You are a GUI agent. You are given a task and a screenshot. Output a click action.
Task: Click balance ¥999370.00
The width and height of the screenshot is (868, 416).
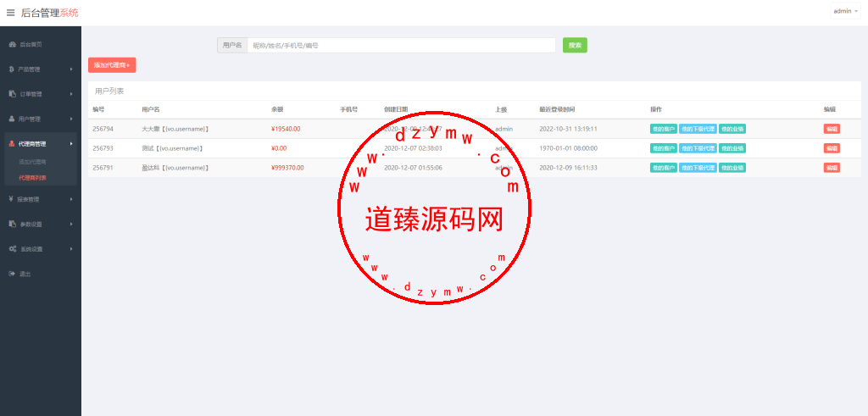[287, 168]
